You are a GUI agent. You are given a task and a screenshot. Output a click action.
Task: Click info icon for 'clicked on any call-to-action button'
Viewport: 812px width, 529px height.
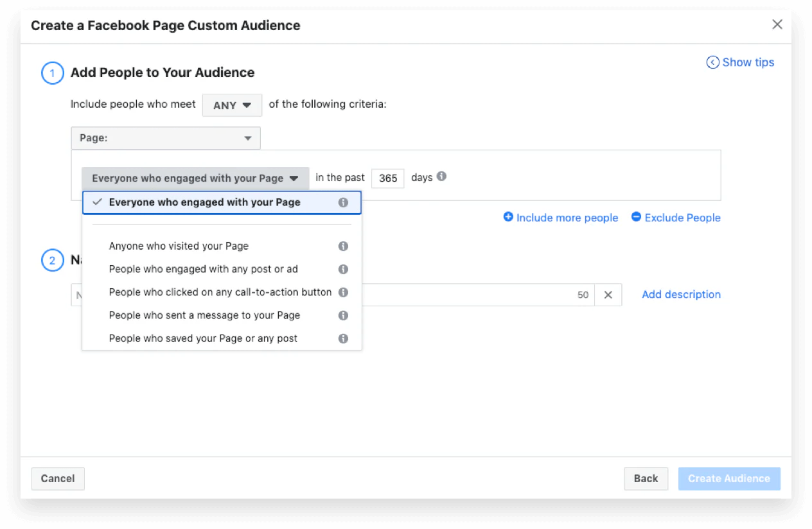pos(343,292)
